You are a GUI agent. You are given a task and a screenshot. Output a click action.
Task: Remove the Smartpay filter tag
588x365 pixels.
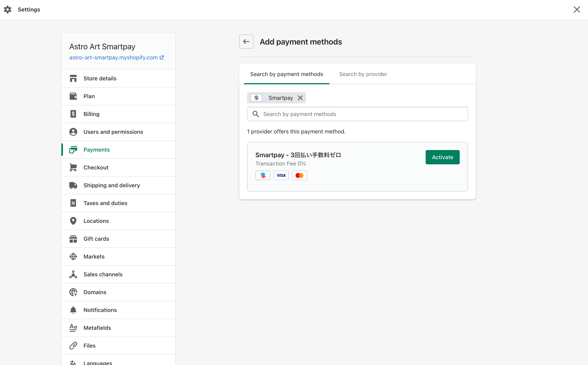pyautogui.click(x=300, y=98)
